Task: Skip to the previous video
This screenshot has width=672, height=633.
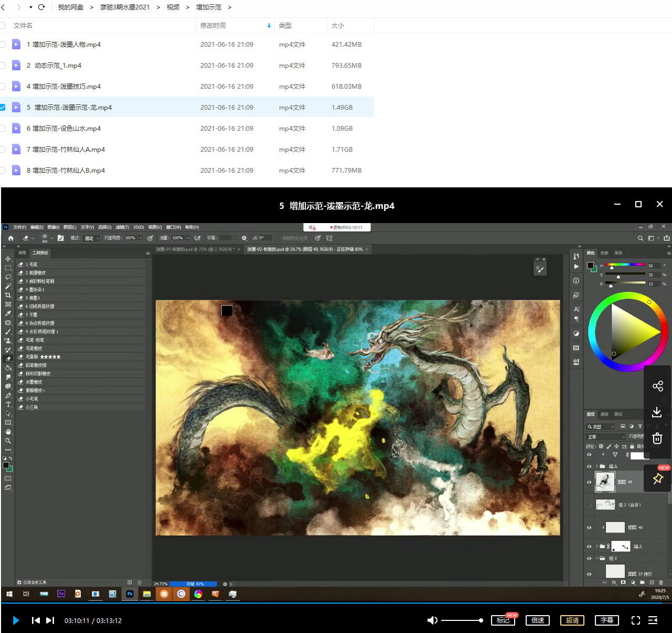Action: point(36,620)
